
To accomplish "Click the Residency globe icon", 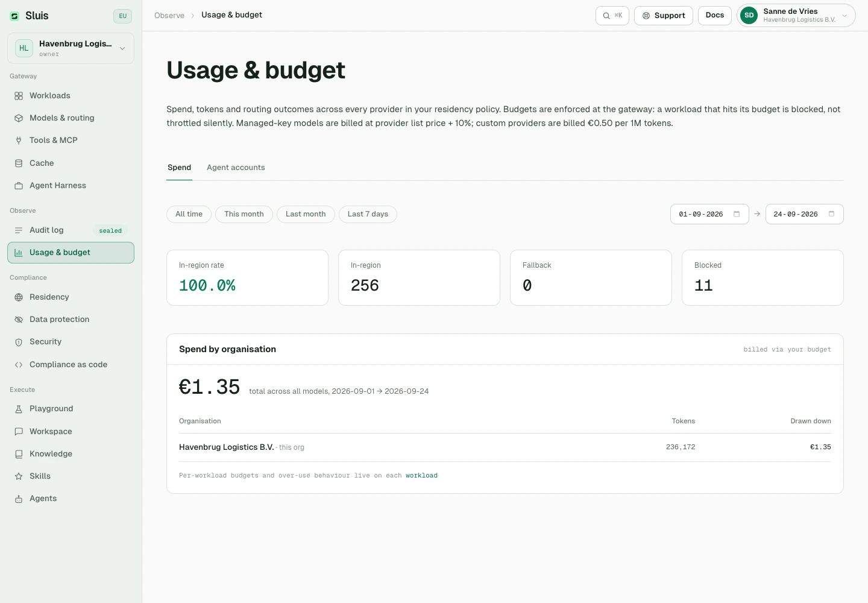I will (19, 297).
